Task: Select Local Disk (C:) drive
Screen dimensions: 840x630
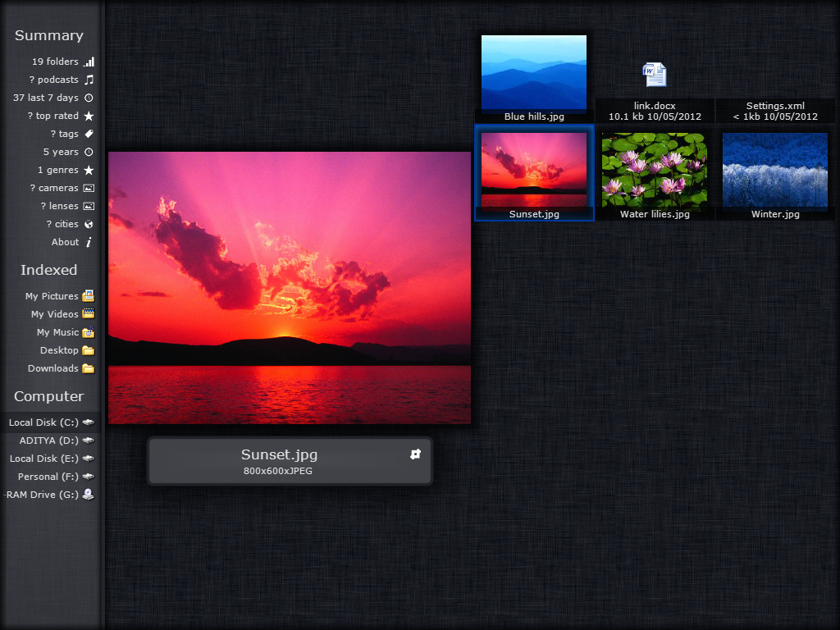Action: [x=43, y=422]
